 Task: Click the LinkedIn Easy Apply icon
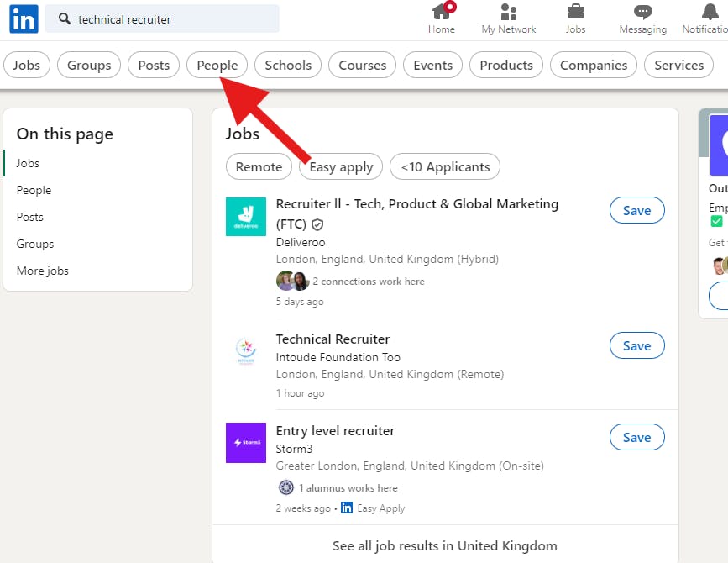tap(347, 508)
